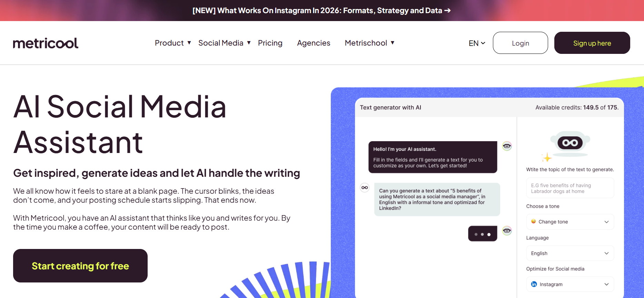The image size is (644, 298).
Task: Click the 'Get inspired, generate ideas' subheading
Action: [157, 173]
